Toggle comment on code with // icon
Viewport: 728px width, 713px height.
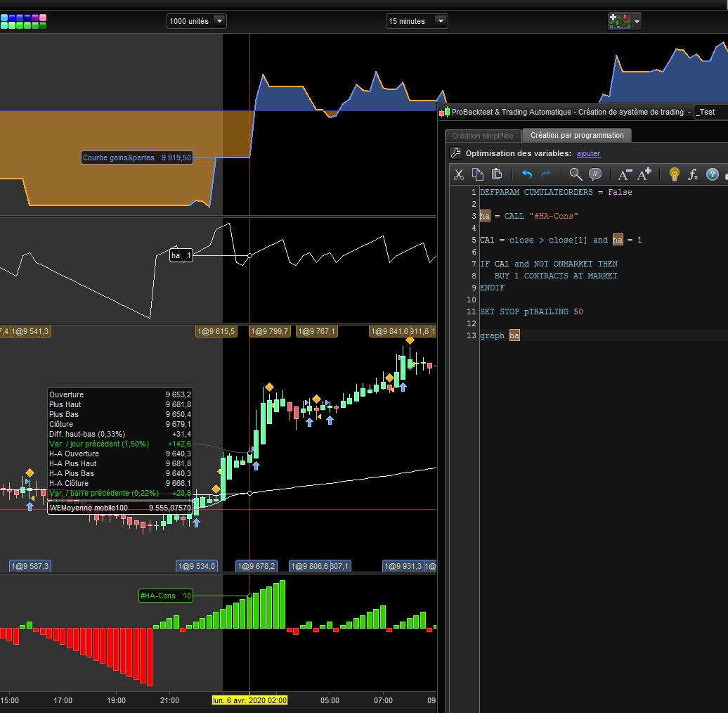pyautogui.click(x=594, y=174)
